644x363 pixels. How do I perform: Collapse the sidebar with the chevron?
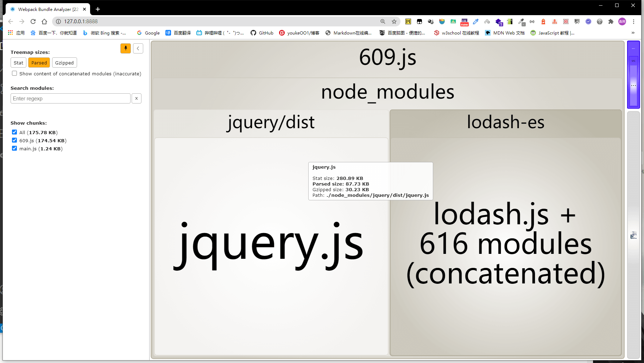(138, 48)
